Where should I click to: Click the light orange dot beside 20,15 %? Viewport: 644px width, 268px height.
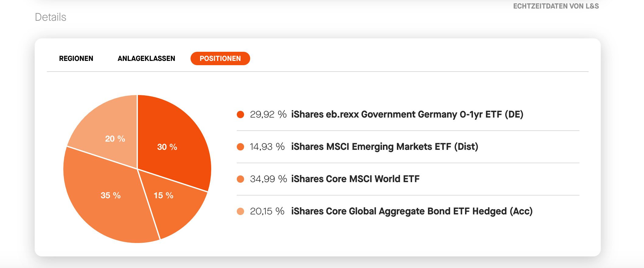(x=240, y=211)
